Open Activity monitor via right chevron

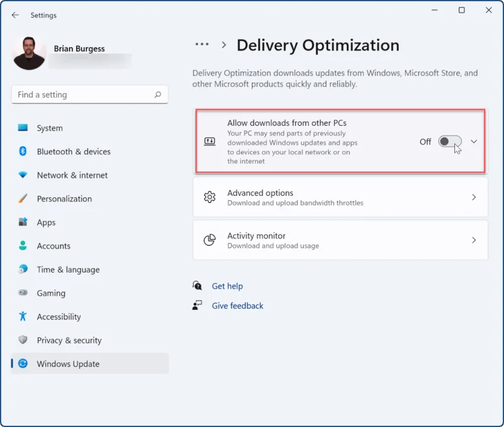(x=474, y=240)
